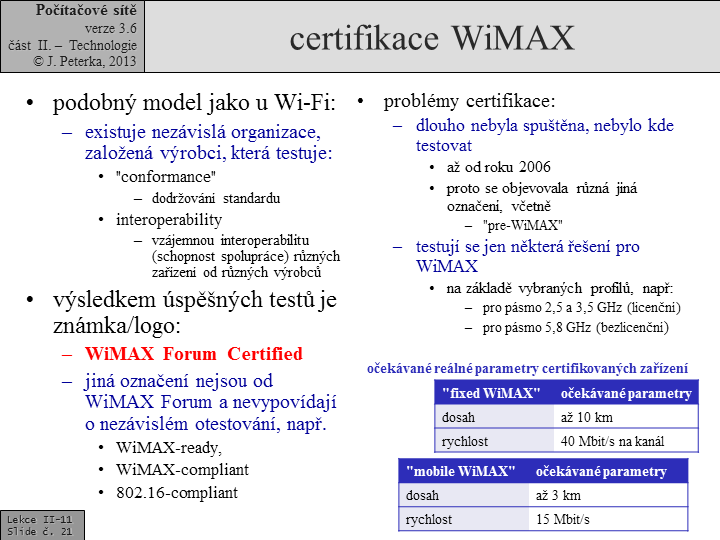This screenshot has height=540, width=720.
Task: Click the 'interoperability' bullet
Action: (x=169, y=219)
